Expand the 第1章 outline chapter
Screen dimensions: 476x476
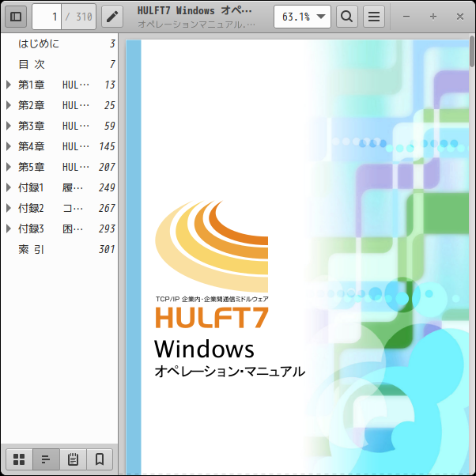pyautogui.click(x=9, y=85)
